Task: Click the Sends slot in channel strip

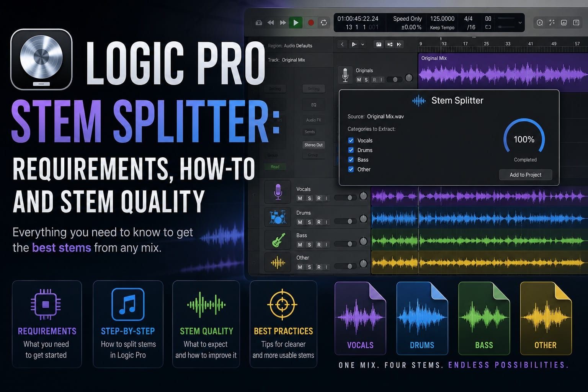Action: pos(310,132)
